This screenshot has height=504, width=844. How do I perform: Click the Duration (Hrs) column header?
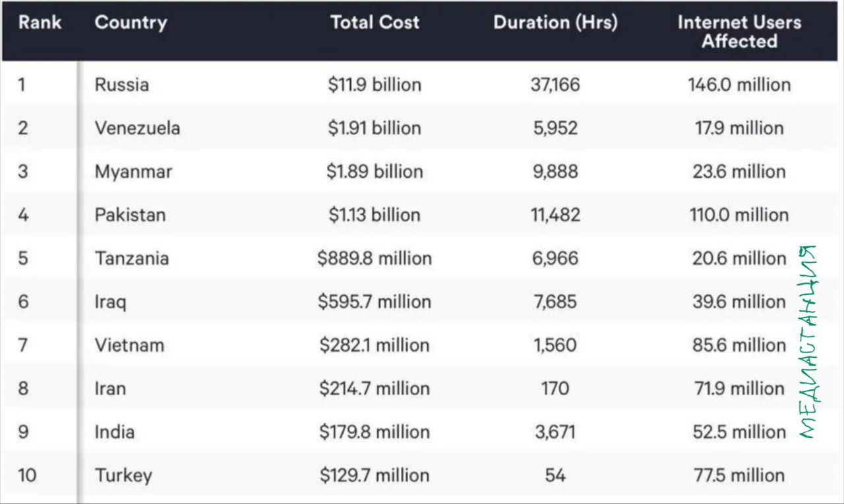pyautogui.click(x=555, y=22)
